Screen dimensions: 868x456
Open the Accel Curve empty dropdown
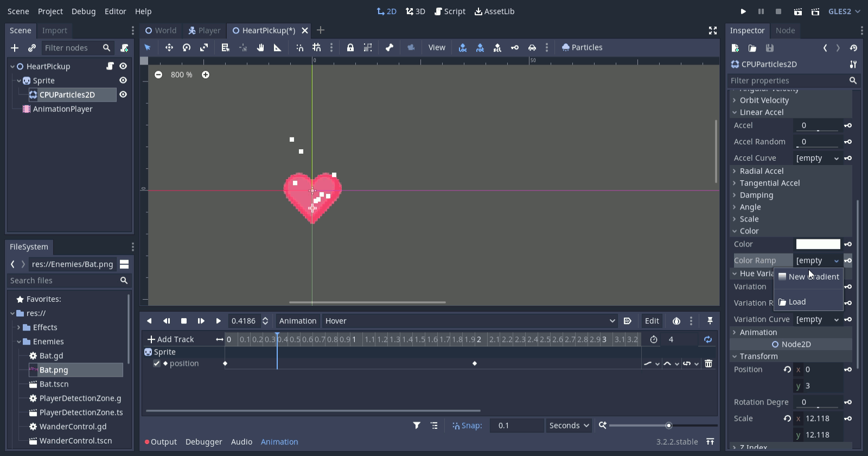point(818,158)
